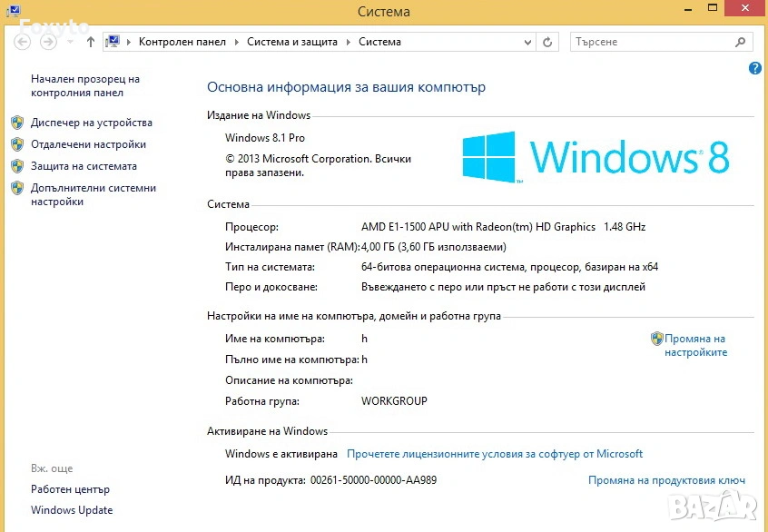The width and height of the screenshot is (768, 532).
Task: Click the computer icon in the address bar
Action: coord(113,42)
